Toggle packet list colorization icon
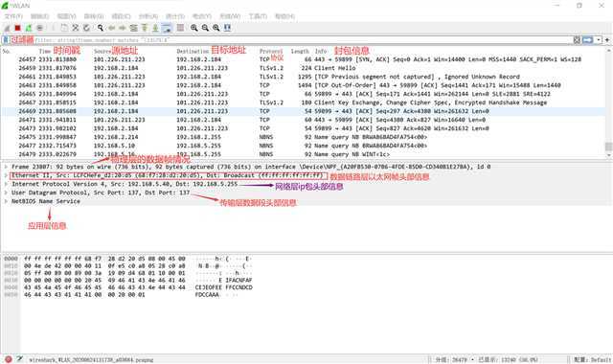 (x=180, y=28)
